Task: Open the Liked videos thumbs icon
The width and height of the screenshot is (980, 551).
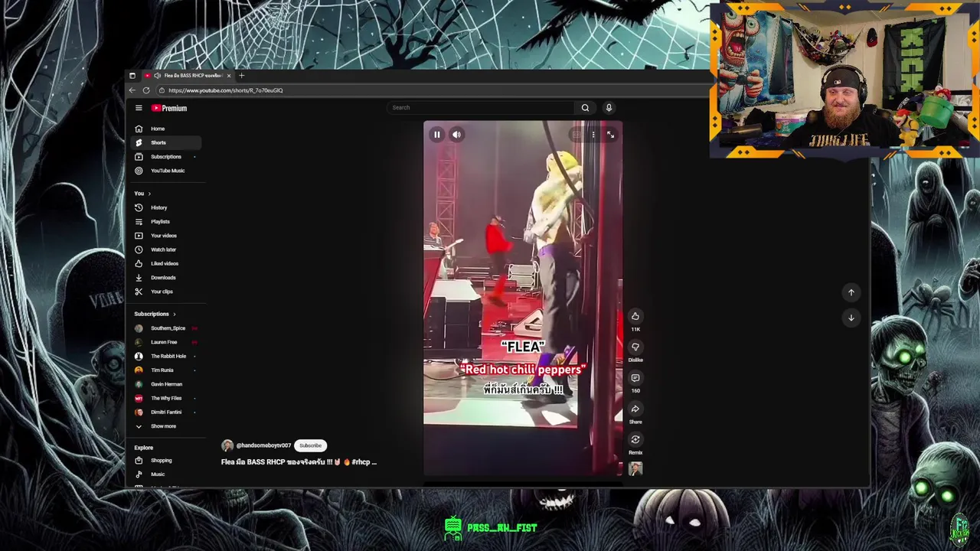Action: 139,263
